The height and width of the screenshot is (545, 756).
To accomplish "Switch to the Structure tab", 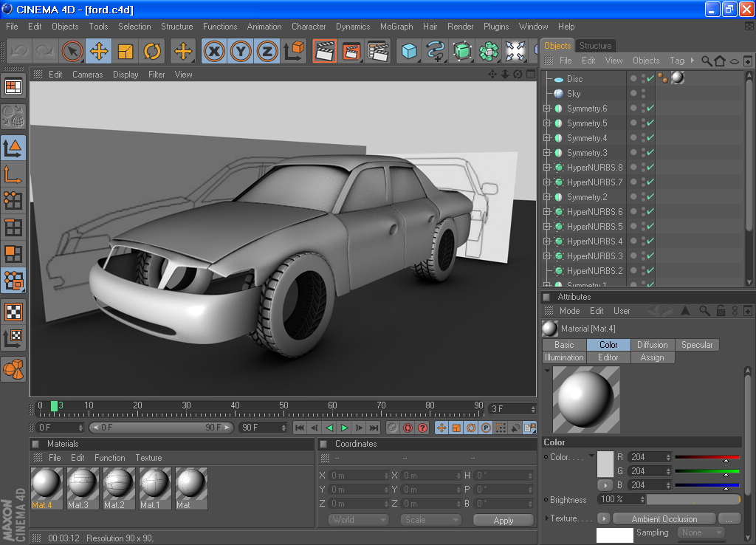I will (596, 46).
